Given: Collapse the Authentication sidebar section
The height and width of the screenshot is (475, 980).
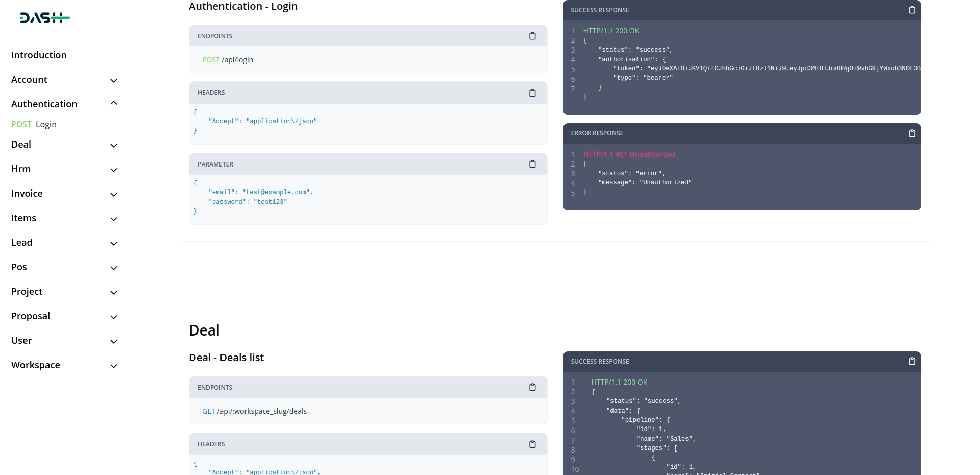Looking at the screenshot, I should 114,104.
